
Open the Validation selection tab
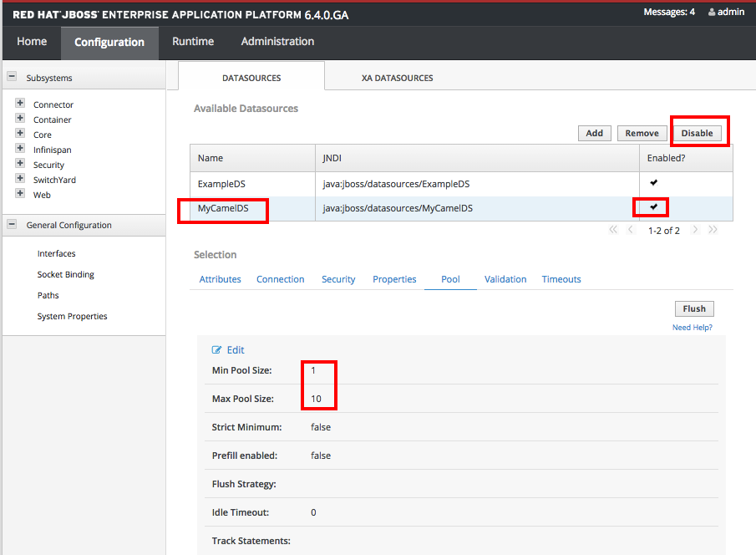pyautogui.click(x=505, y=279)
